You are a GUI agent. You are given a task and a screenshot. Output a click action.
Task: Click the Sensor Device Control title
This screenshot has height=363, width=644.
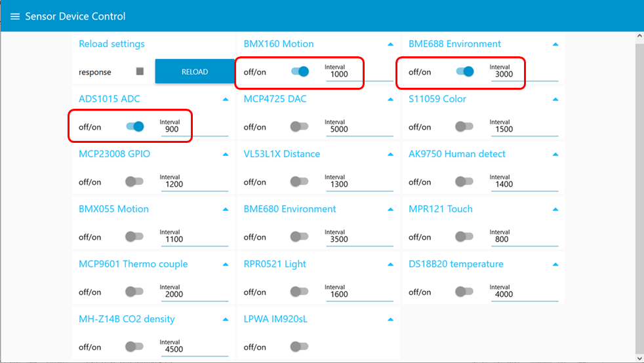click(75, 16)
